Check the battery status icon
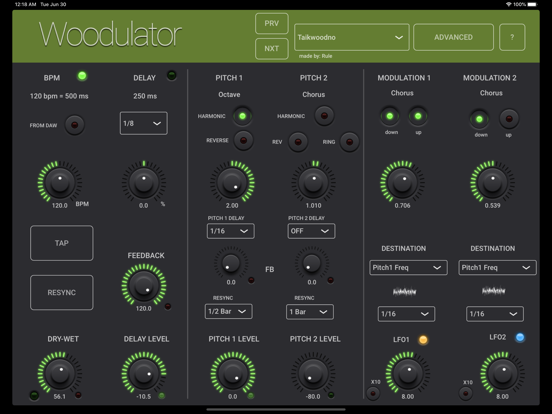This screenshot has width=552, height=414. [533, 4]
